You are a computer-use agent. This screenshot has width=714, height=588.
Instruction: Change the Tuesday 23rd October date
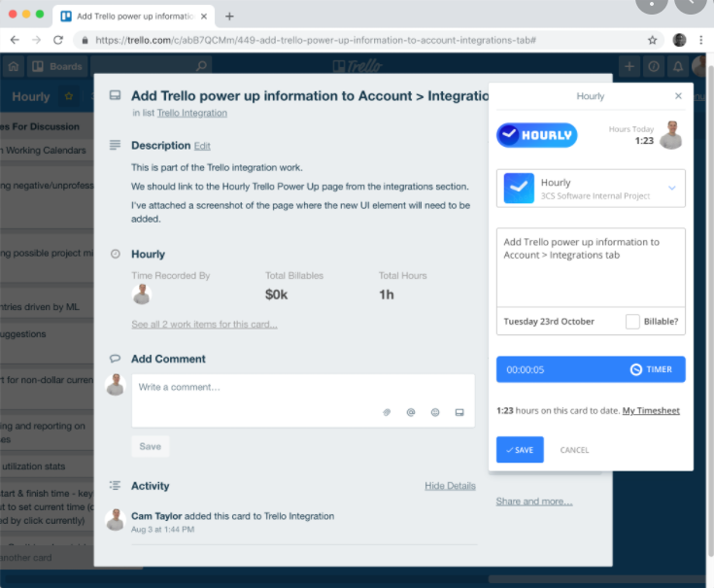pos(549,322)
